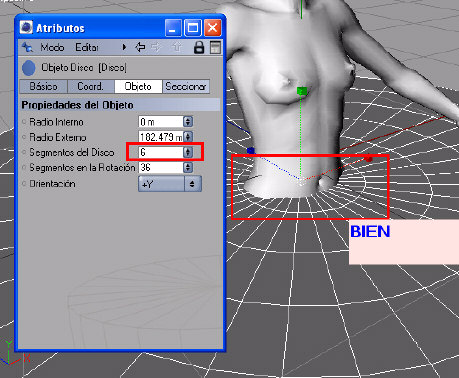Click the Radio Interno value field
459x378 pixels.
[161, 122]
